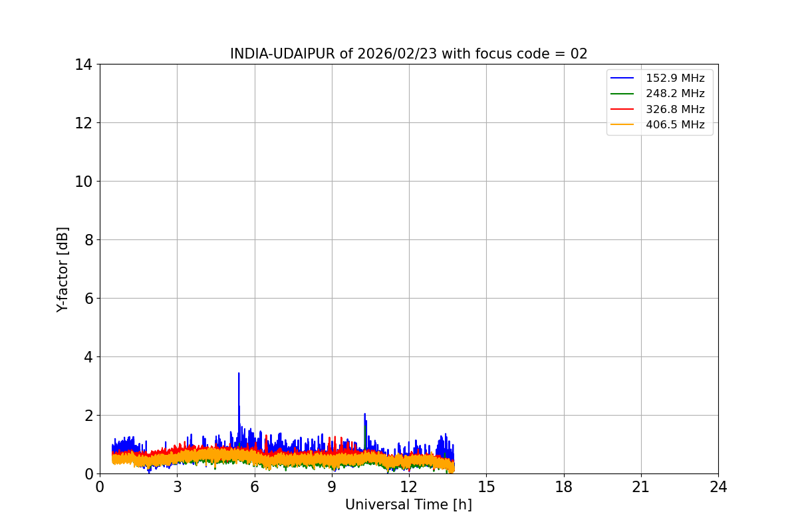Click the orange 406.5 MHz legend line
Image resolution: width=798 pixels, height=532 pixels.
[x=623, y=125]
